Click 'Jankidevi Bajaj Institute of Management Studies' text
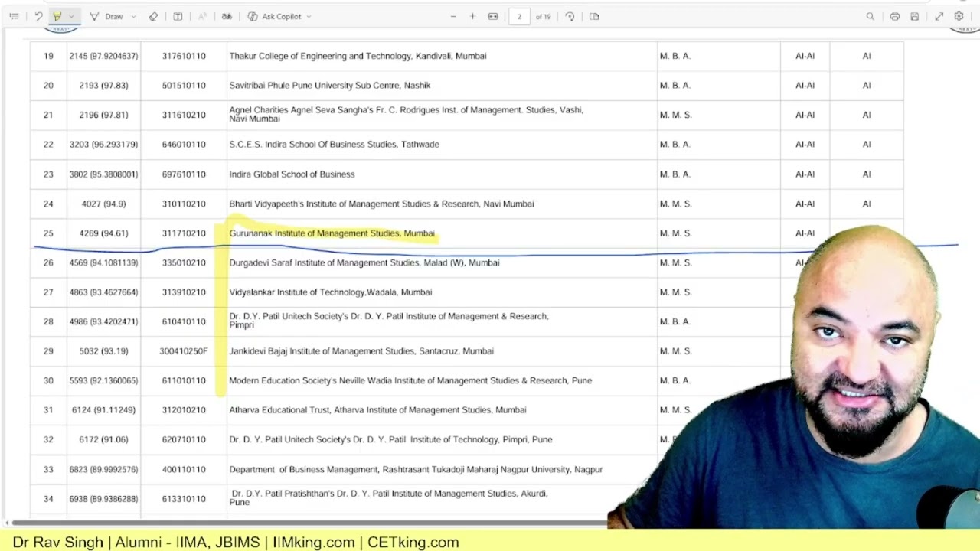Image resolution: width=980 pixels, height=551 pixels. pos(361,351)
